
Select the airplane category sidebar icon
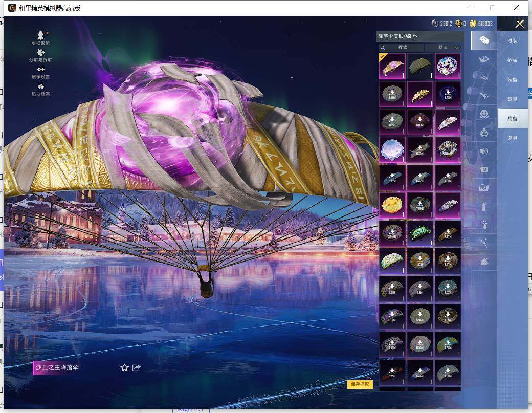coord(484,96)
